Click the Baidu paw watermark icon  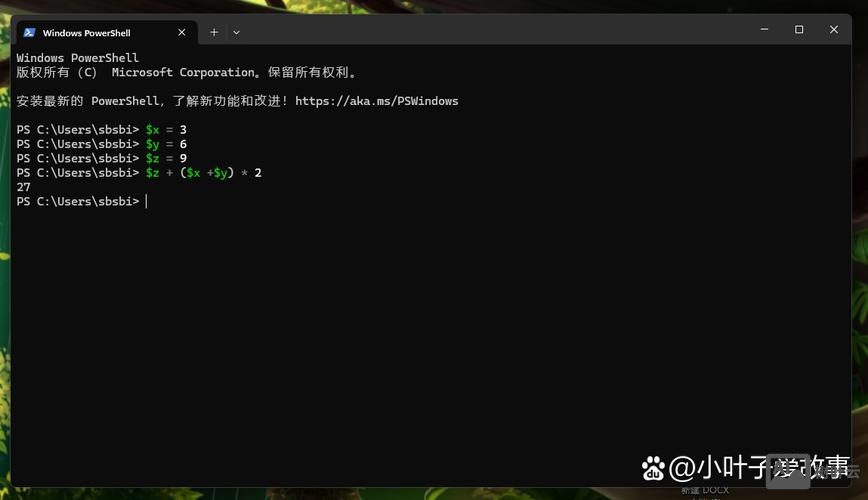coord(653,468)
